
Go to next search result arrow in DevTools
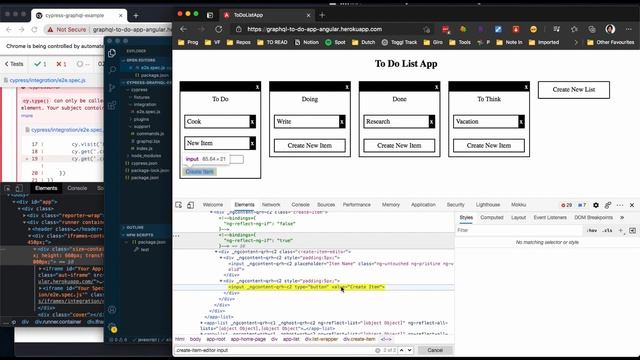pyautogui.click(x=409, y=350)
